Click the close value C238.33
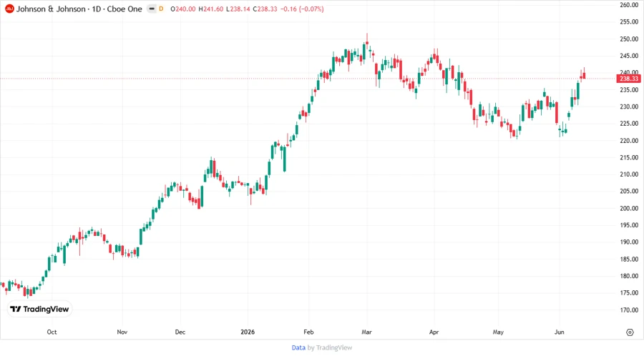 (x=265, y=9)
